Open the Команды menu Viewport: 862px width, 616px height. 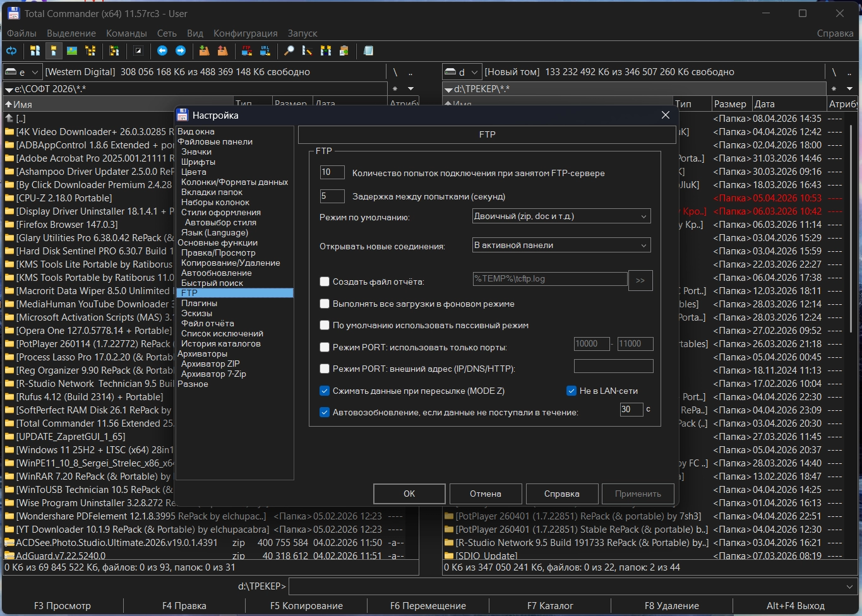coord(126,33)
